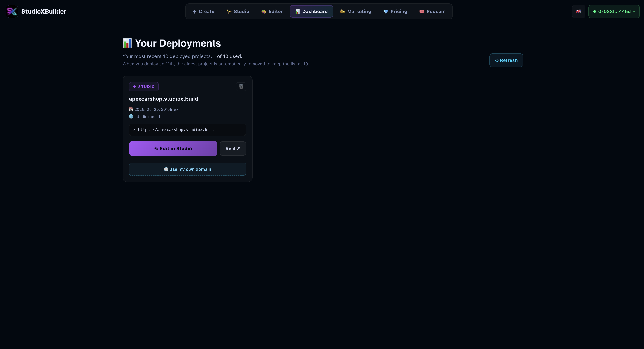Delete apexcarshop deployment via trash icon
Screen dimensions: 644x349
[x=241, y=87]
